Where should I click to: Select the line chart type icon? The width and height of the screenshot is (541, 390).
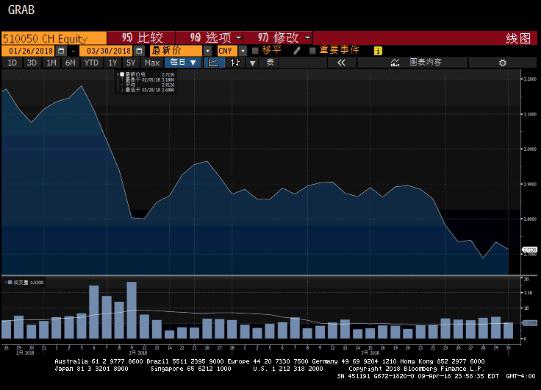214,62
